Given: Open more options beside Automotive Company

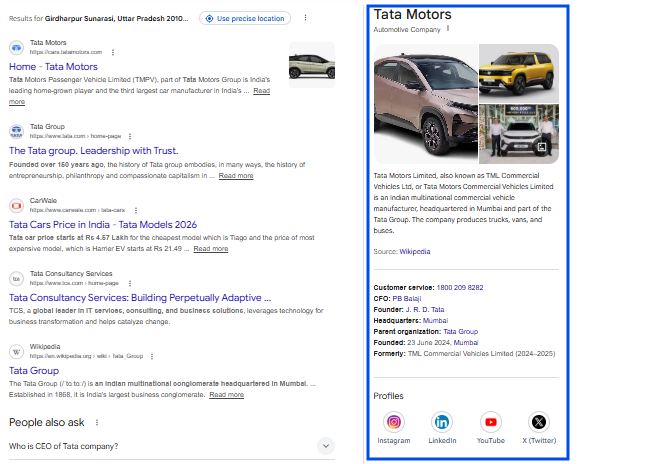Looking at the screenshot, I should point(448,29).
